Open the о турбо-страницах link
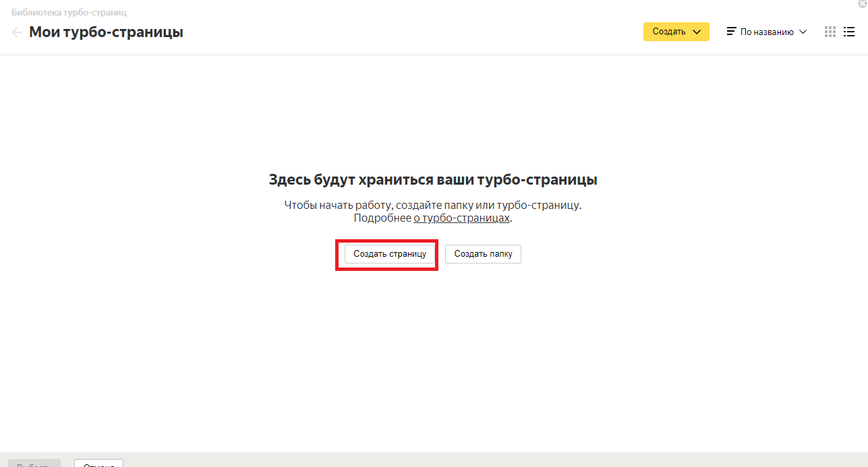 [x=461, y=218]
